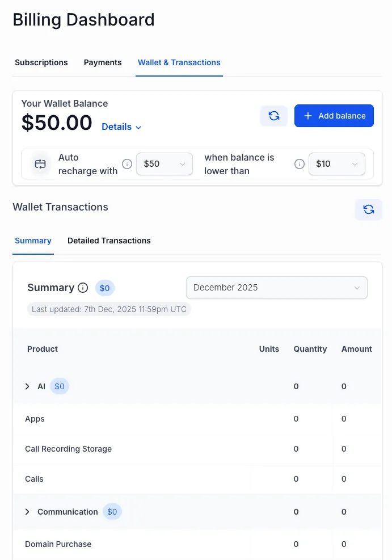The height and width of the screenshot is (560, 392).
Task: Open the December 2025 month selector
Action: [277, 288]
